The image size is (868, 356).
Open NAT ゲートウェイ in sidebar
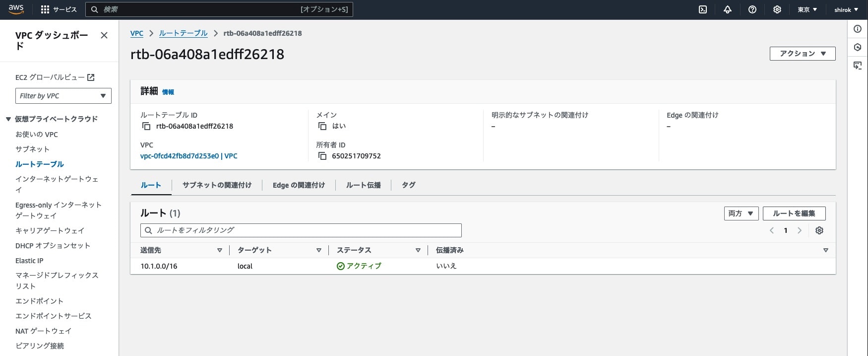click(x=44, y=331)
